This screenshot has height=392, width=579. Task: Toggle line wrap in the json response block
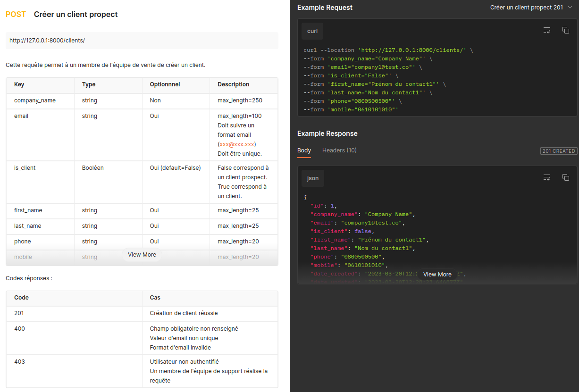[547, 178]
